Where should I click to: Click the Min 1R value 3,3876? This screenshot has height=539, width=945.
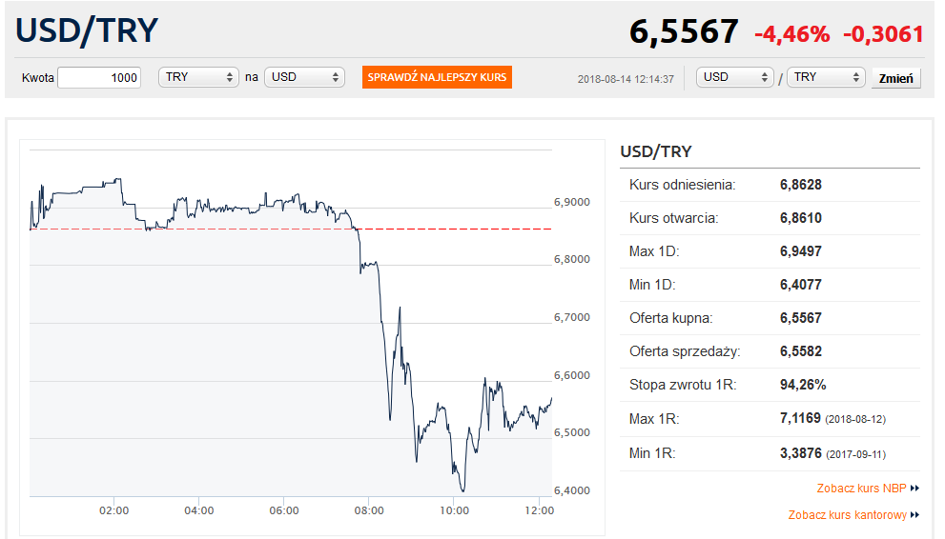800,453
